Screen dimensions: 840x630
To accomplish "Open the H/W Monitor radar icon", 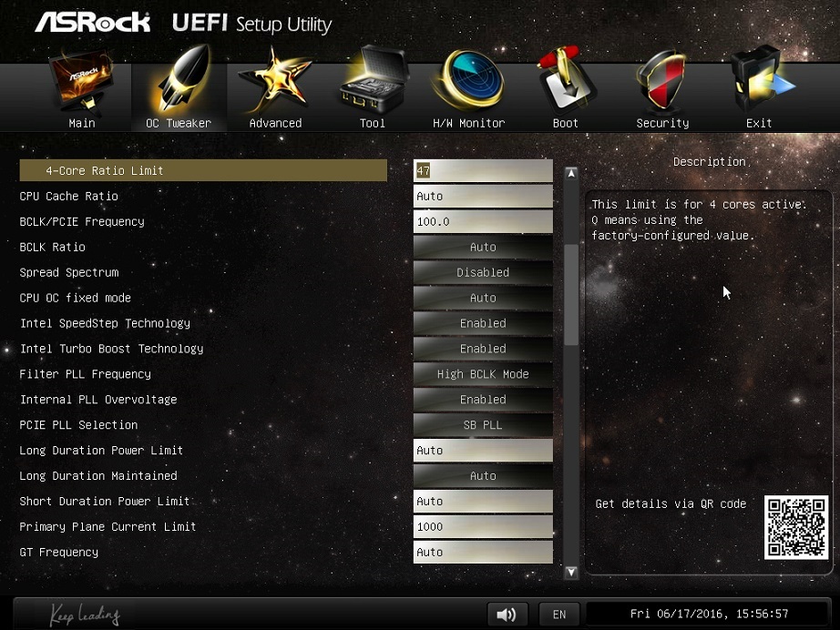I will (469, 80).
